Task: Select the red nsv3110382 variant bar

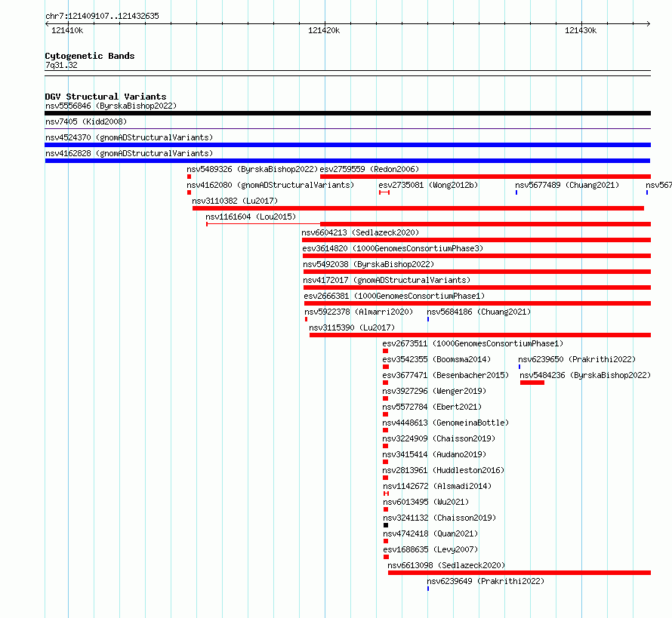Action: click(x=418, y=208)
